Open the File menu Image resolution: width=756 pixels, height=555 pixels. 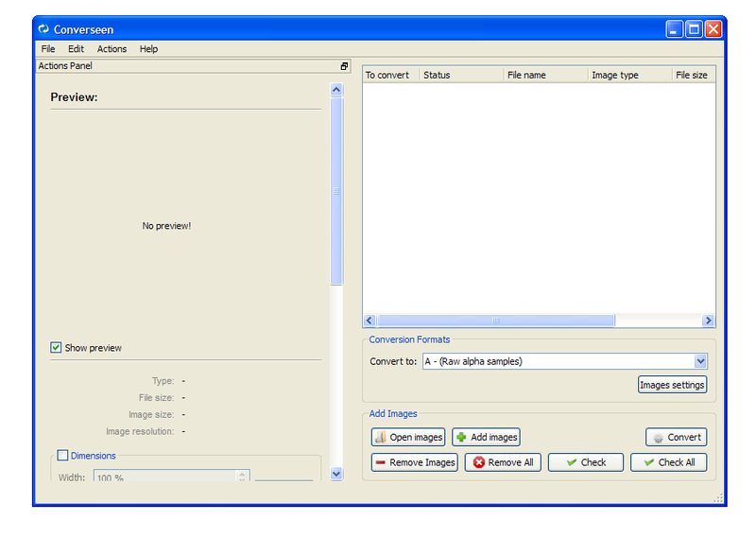tap(48, 49)
